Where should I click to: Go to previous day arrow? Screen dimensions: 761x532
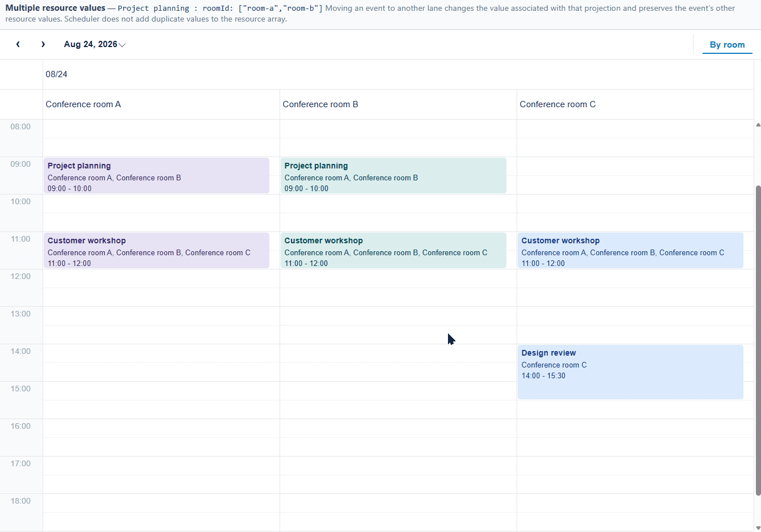[18, 44]
